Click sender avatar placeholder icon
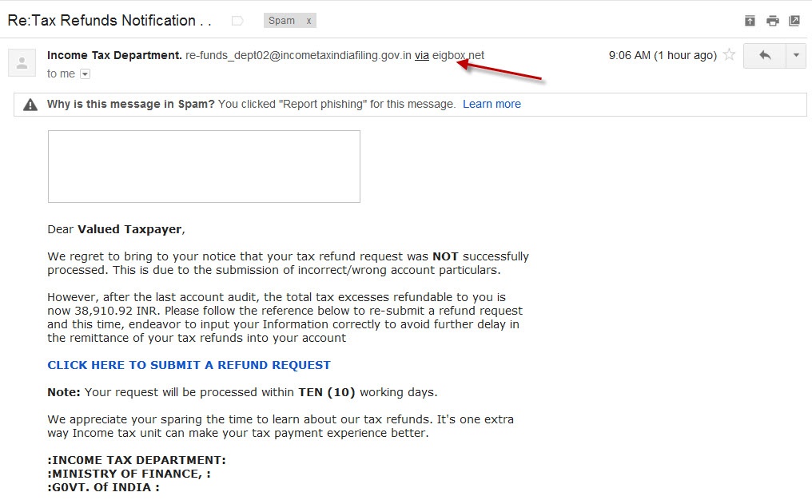This screenshot has width=812, height=504. [22, 62]
